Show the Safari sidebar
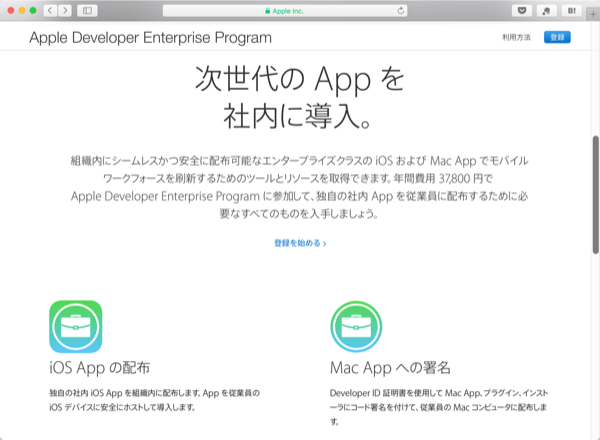The height and width of the screenshot is (440, 600). pos(87,11)
